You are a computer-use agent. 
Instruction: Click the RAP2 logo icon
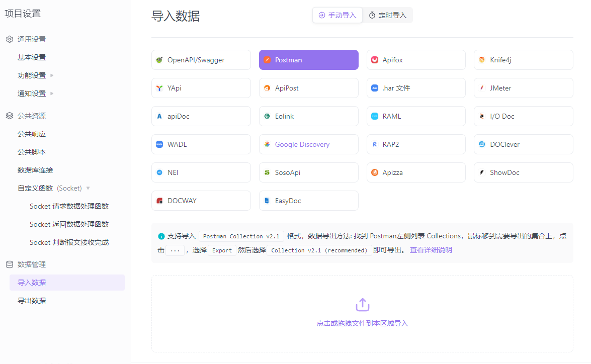tap(375, 144)
